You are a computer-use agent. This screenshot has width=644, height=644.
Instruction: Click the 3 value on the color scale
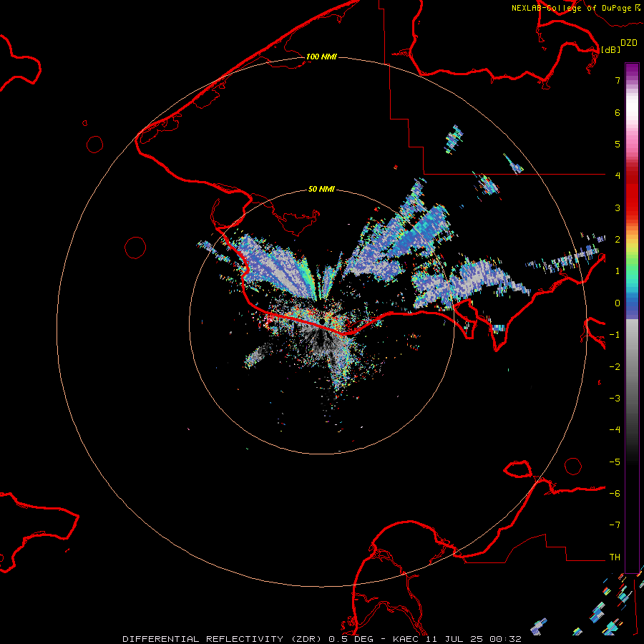[618, 208]
